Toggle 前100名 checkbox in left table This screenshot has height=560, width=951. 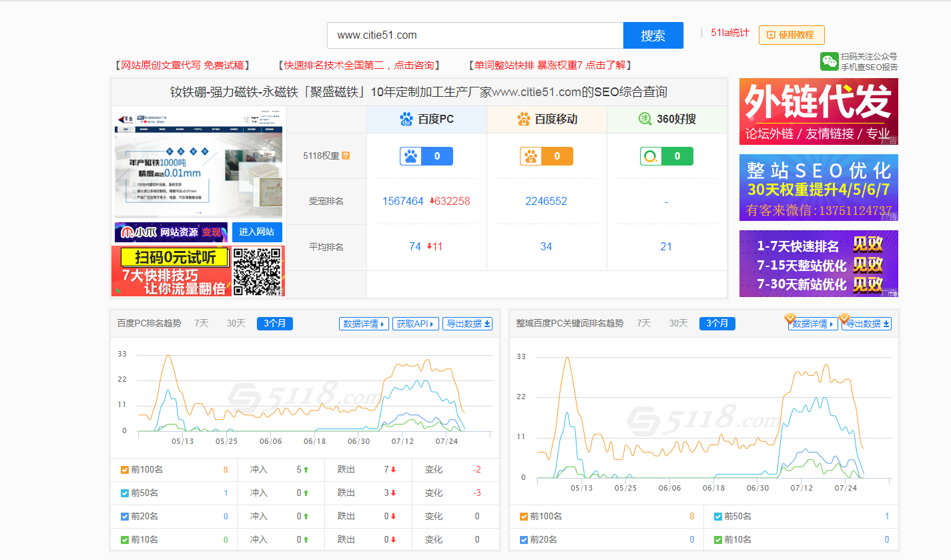[x=125, y=470]
